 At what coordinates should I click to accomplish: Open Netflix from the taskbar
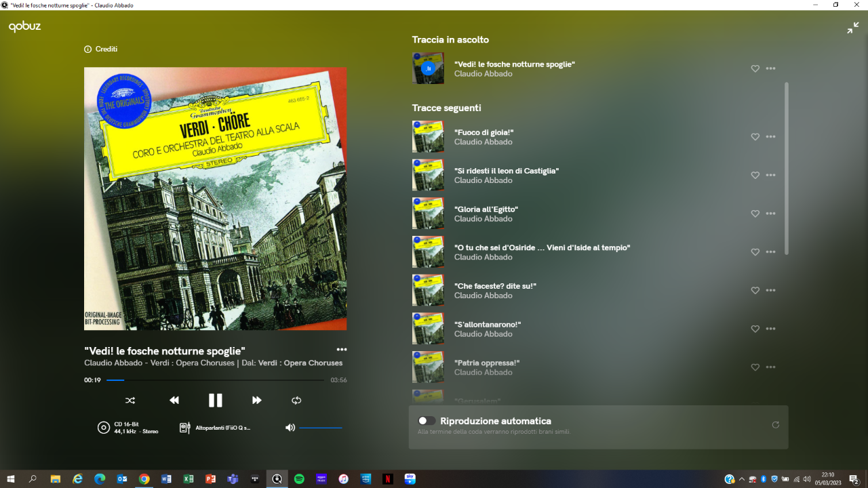pyautogui.click(x=388, y=479)
